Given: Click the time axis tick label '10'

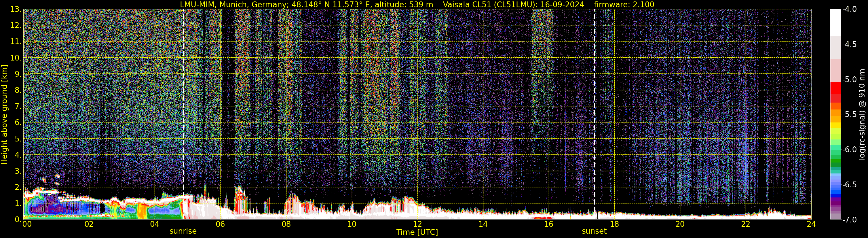Looking at the screenshot, I should coord(352,224).
